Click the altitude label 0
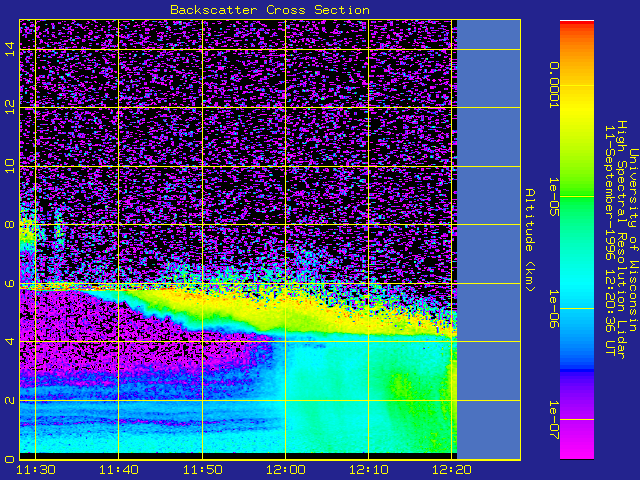The width and height of the screenshot is (640, 480). tap(10, 458)
